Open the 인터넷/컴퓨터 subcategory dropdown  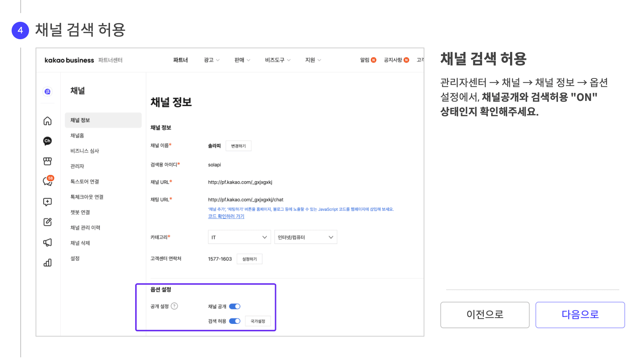306,237
